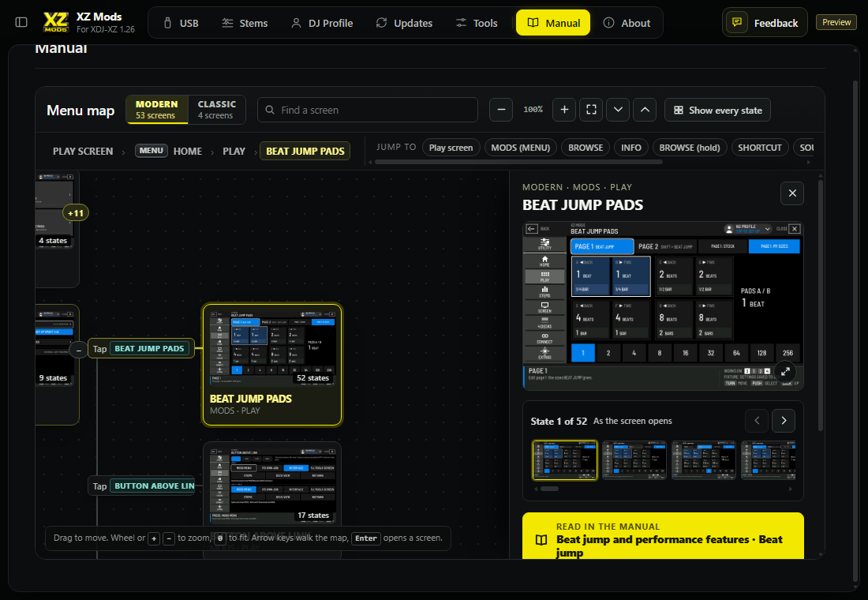Switch to the Modern menu layout
The width and height of the screenshot is (868, 600).
point(157,110)
